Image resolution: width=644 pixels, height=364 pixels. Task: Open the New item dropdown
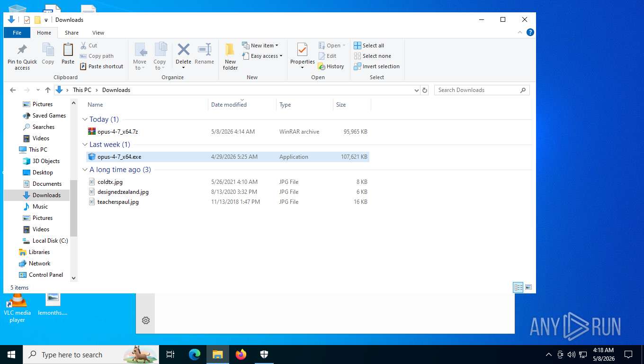pos(260,45)
